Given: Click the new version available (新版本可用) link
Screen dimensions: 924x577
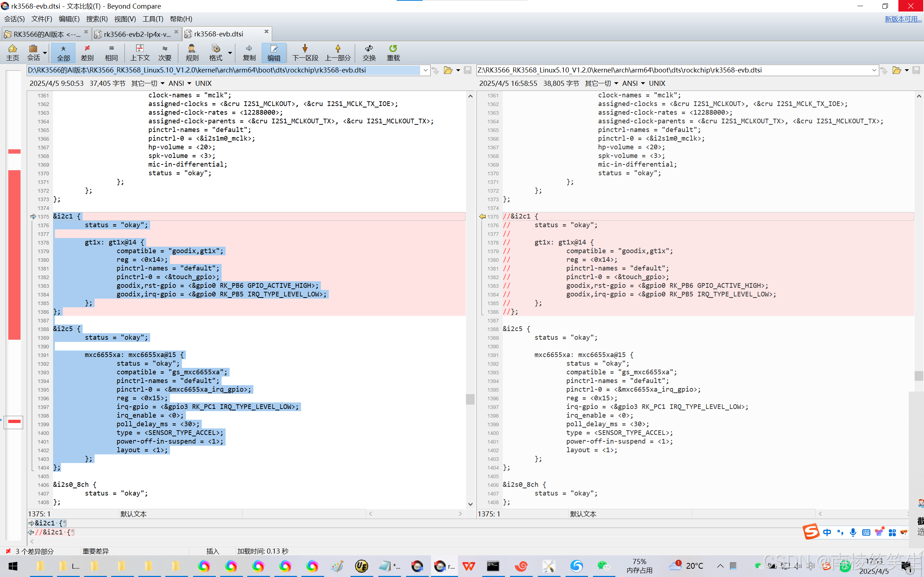Looking at the screenshot, I should [903, 19].
